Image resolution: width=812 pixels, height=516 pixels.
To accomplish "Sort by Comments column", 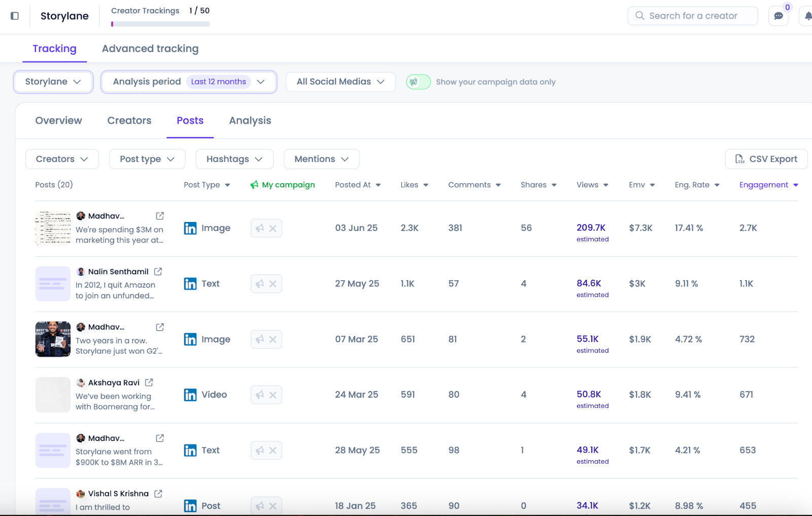I will pyautogui.click(x=475, y=185).
